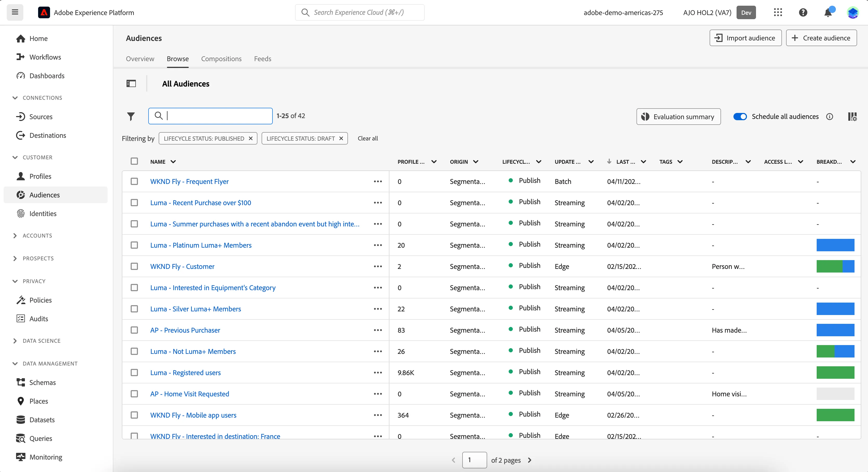868x472 pixels.
Task: Toggle the folder side panel icon
Action: pyautogui.click(x=131, y=83)
